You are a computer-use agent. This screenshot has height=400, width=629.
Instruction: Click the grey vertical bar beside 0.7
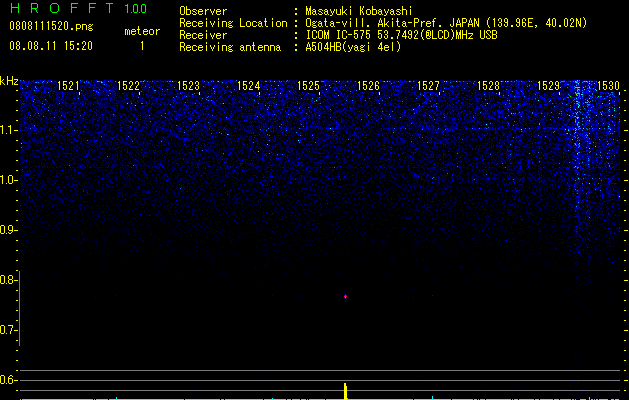pos(20,308)
